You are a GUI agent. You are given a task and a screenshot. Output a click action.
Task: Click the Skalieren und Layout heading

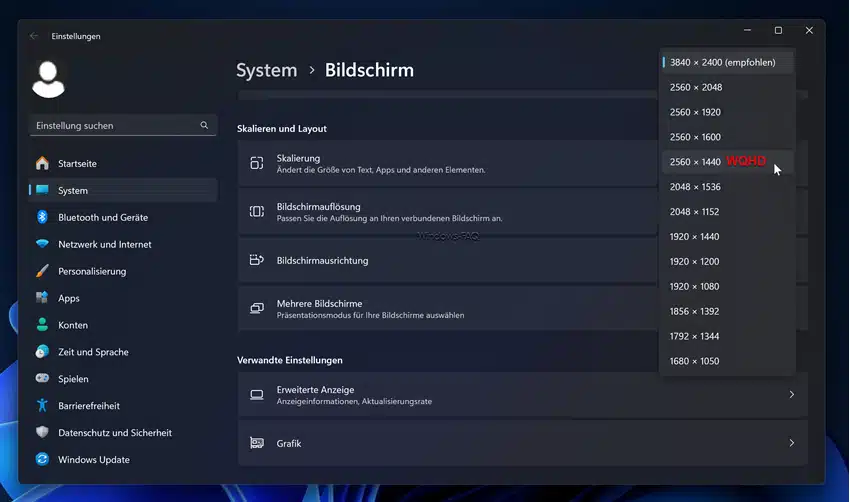tap(282, 128)
